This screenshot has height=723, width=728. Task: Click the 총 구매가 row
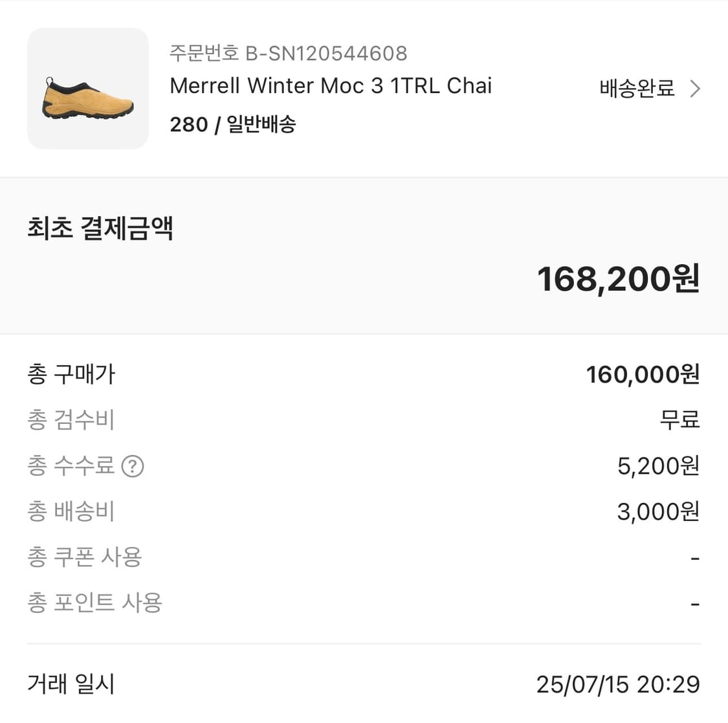pos(71,374)
